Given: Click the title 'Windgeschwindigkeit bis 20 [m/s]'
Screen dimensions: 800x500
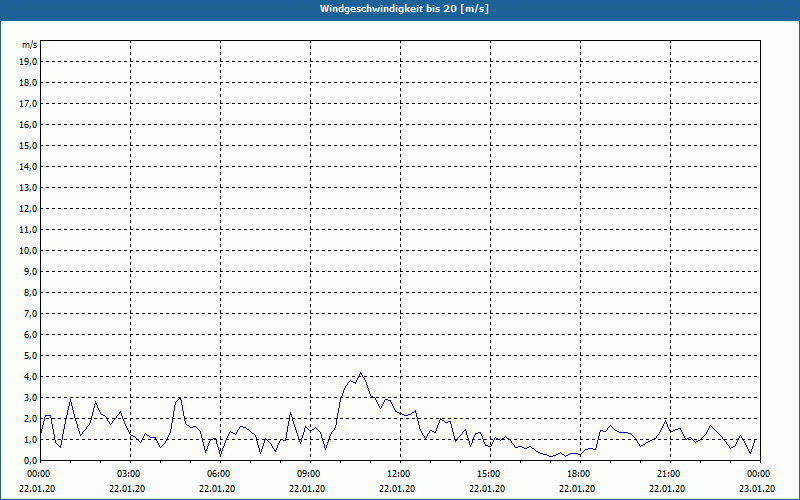Looking at the screenshot, I should [404, 9].
